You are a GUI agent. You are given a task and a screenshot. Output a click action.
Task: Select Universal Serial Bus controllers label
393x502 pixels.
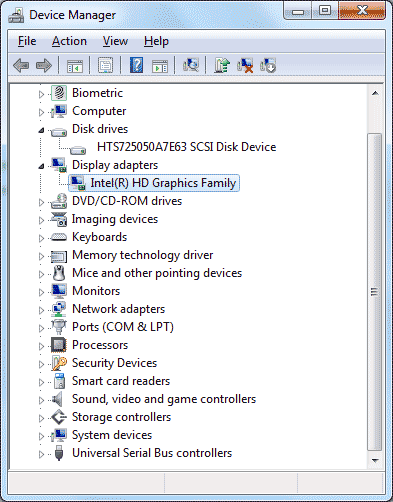152,453
